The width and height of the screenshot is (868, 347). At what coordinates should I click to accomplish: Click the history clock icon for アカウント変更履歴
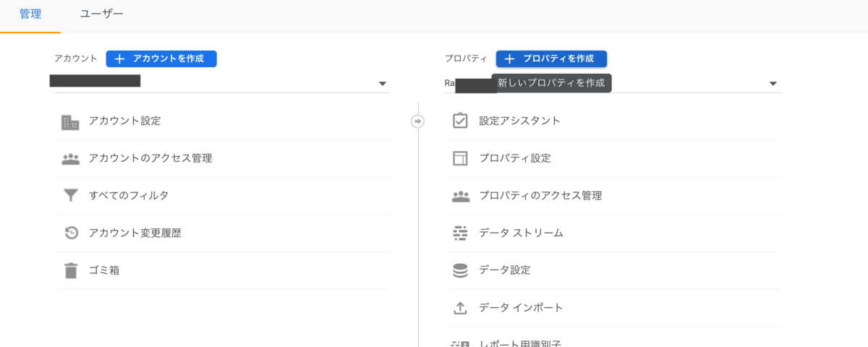tap(70, 234)
